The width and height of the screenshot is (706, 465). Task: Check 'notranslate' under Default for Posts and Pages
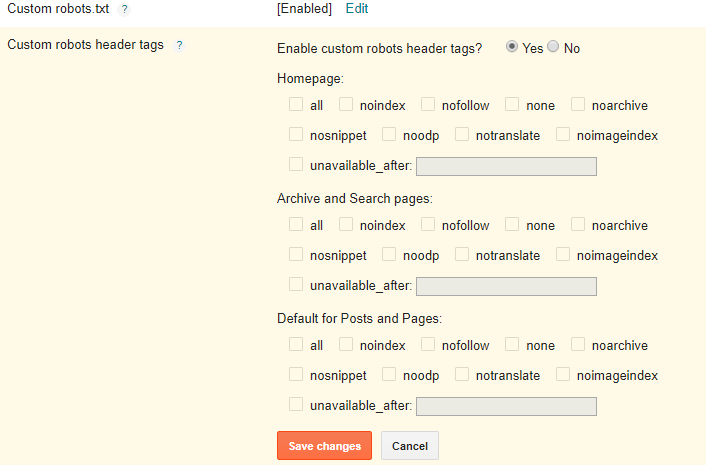coord(462,374)
